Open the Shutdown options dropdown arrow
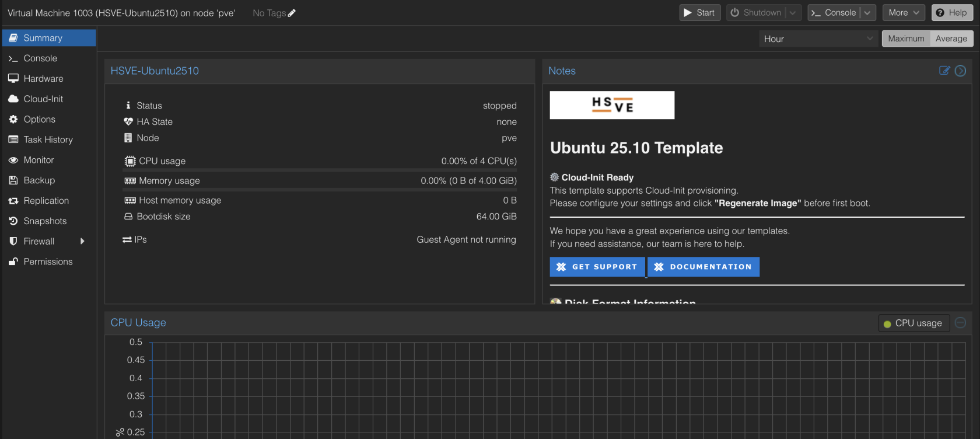This screenshot has width=980, height=439. (793, 13)
